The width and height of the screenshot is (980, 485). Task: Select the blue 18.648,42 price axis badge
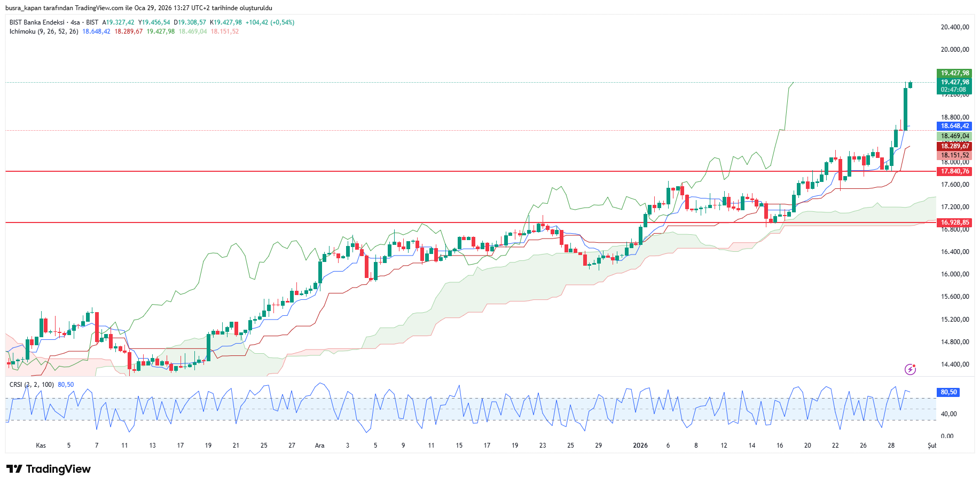coord(954,126)
